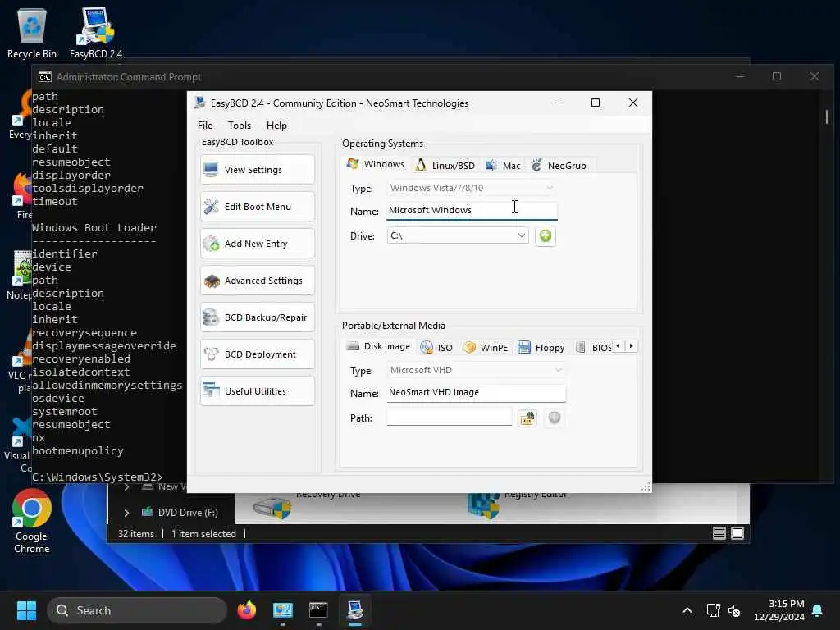Switch to the NeoGrub tab
The image size is (840, 630).
coord(559,166)
